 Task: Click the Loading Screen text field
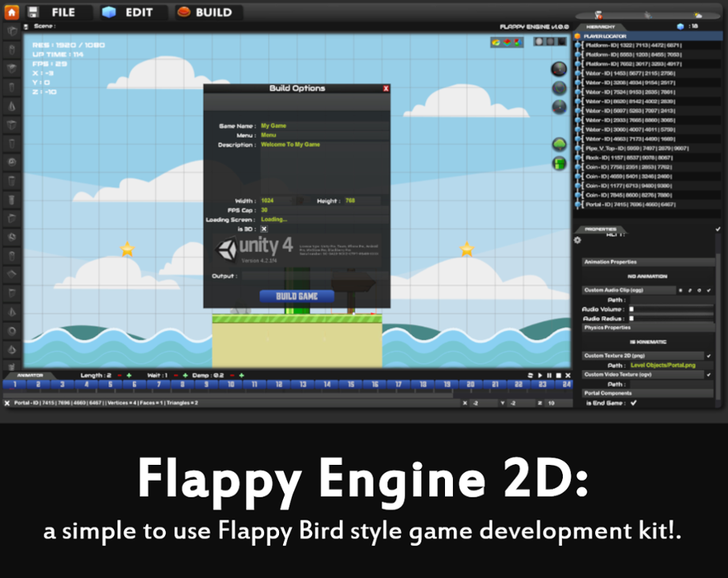point(324,219)
